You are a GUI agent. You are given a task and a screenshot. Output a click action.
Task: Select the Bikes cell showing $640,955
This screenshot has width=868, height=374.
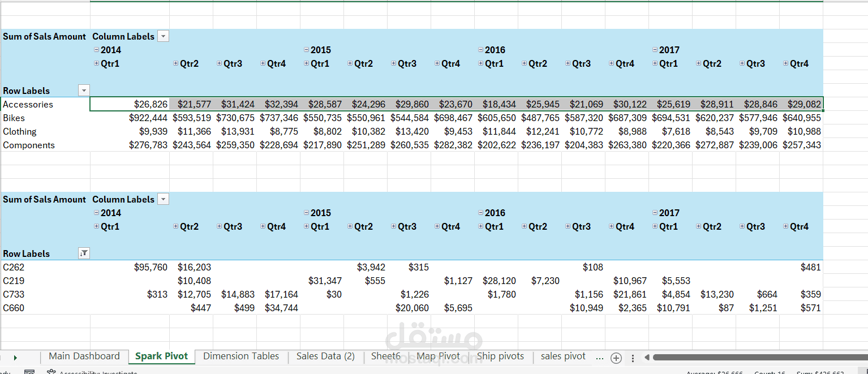pyautogui.click(x=801, y=118)
